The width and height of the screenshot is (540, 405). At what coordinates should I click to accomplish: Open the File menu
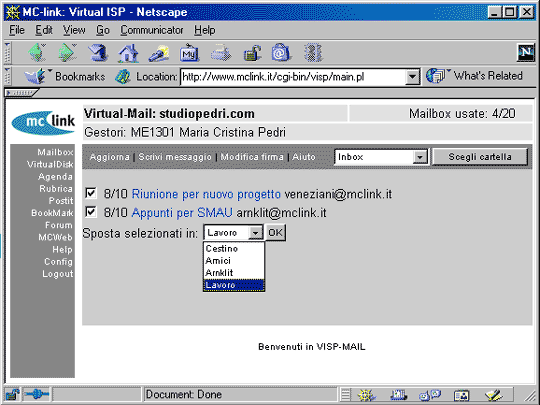[17, 30]
